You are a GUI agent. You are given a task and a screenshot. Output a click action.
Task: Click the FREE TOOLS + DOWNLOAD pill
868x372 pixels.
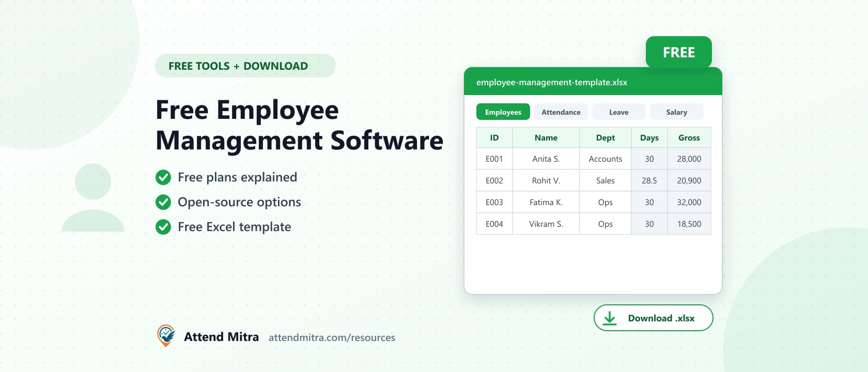pyautogui.click(x=245, y=66)
